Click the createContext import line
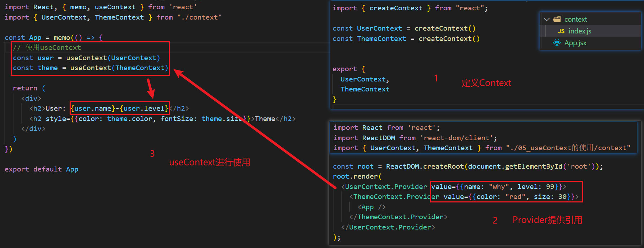The width and height of the screenshot is (644, 248). pyautogui.click(x=410, y=8)
